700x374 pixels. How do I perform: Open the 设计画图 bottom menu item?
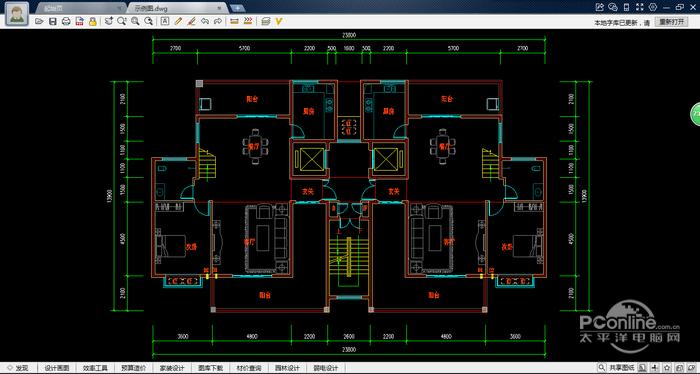pos(57,368)
